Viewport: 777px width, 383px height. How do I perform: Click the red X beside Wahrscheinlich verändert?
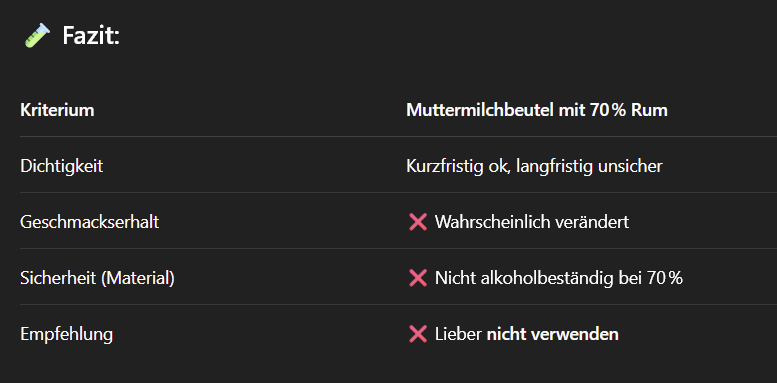point(418,222)
